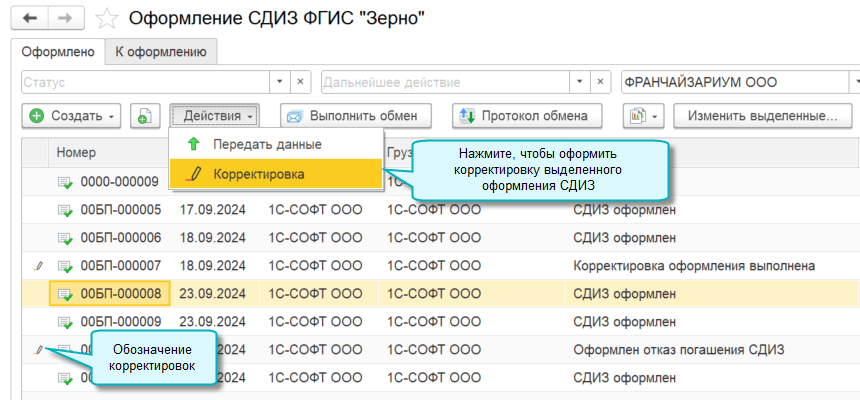Viewport: 860px width, 400px height.
Task: Switch to the К оформлению tab
Action: tap(160, 51)
